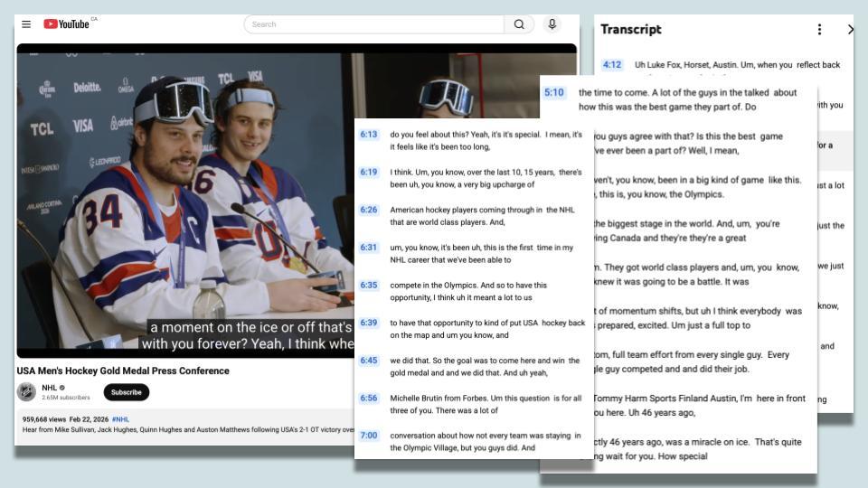Viewport: 868px width, 488px height.
Task: Select the 6:26 transcript segment timestamp
Action: pyautogui.click(x=368, y=210)
